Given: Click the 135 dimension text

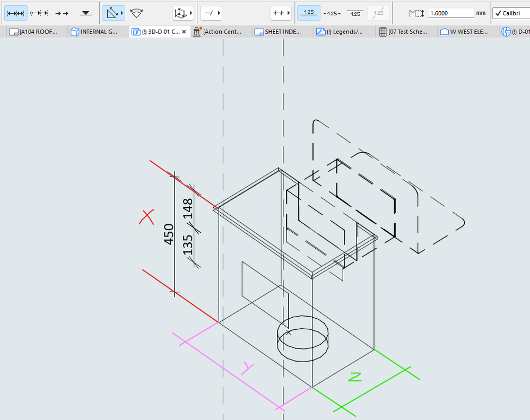Looking at the screenshot, I should [x=188, y=245].
